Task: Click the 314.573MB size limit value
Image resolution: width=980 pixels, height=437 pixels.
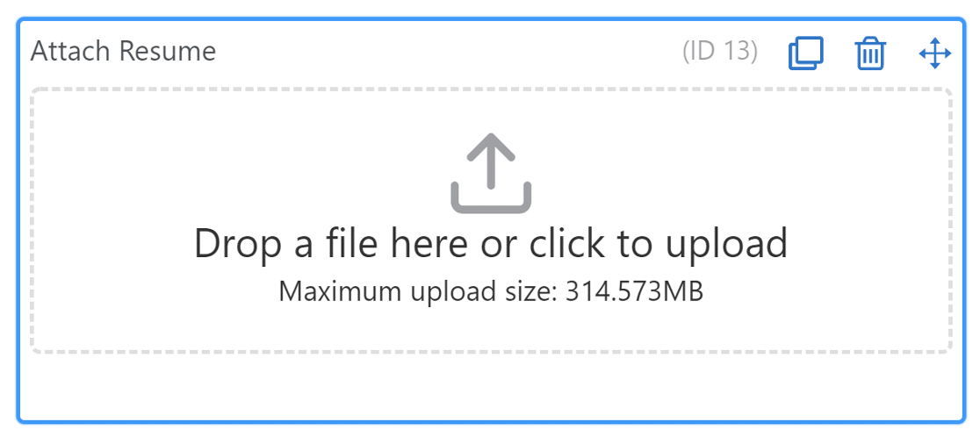Action: (634, 291)
